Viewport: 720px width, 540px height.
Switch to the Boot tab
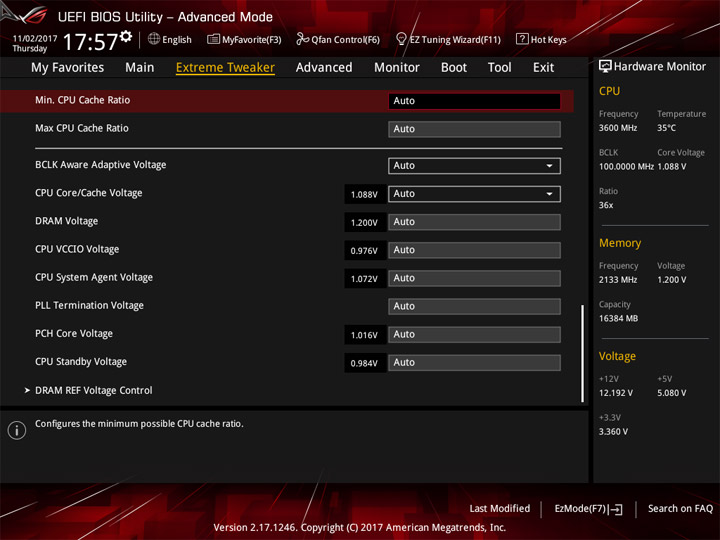pos(454,68)
